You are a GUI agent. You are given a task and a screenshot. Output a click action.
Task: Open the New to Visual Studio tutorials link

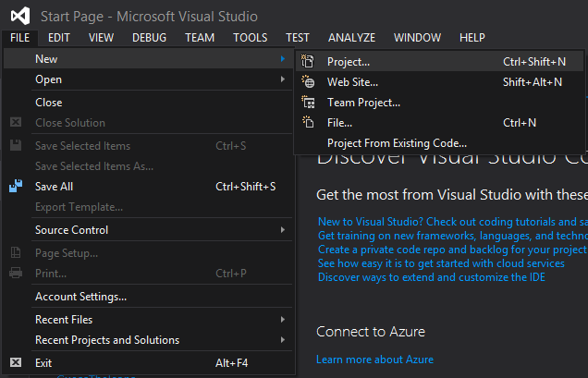click(453, 222)
